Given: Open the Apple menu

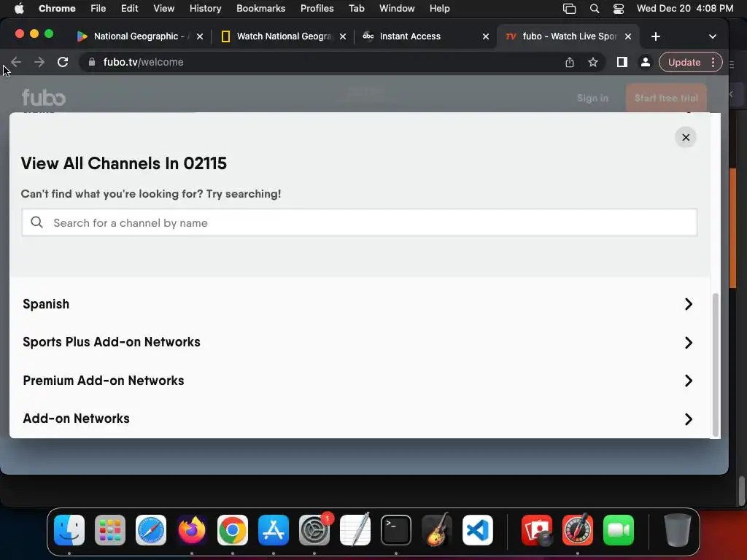Looking at the screenshot, I should [x=19, y=8].
